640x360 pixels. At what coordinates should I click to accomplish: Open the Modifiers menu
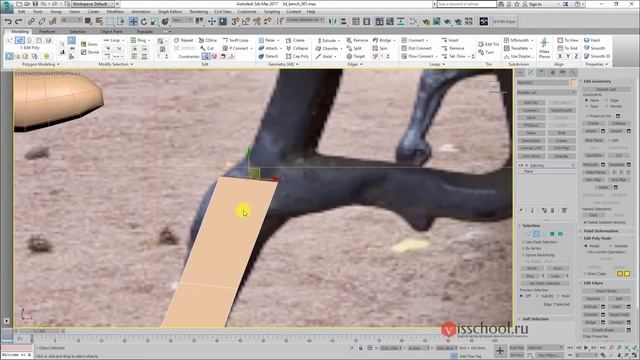(x=116, y=11)
